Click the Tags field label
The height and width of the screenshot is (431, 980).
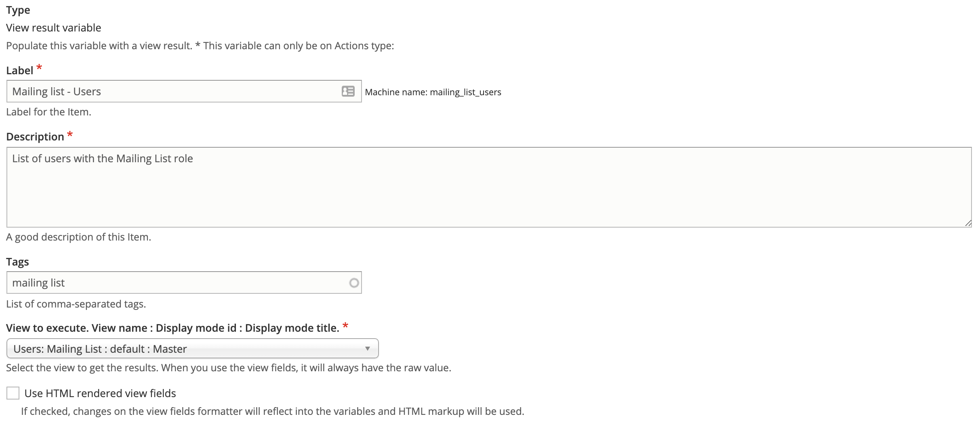click(17, 262)
